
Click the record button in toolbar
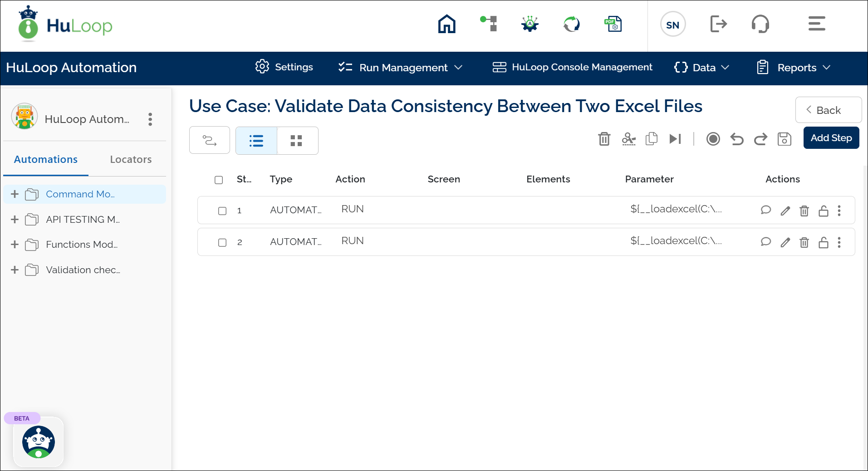pyautogui.click(x=713, y=139)
